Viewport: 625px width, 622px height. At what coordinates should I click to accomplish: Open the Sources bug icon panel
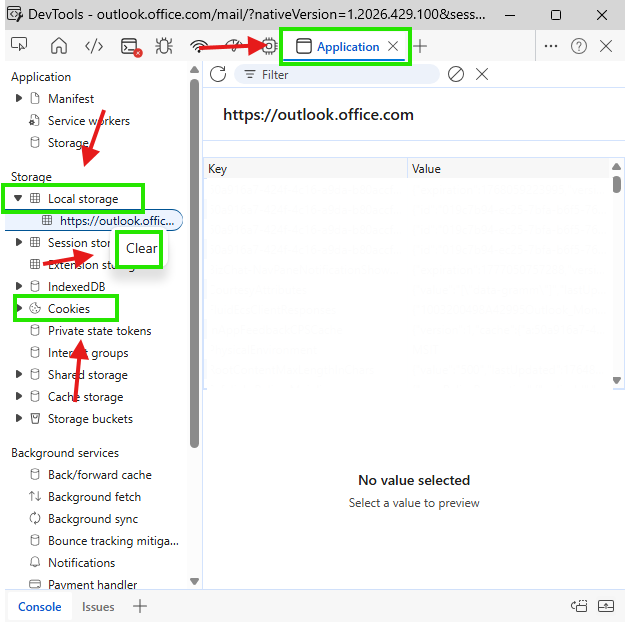point(164,46)
